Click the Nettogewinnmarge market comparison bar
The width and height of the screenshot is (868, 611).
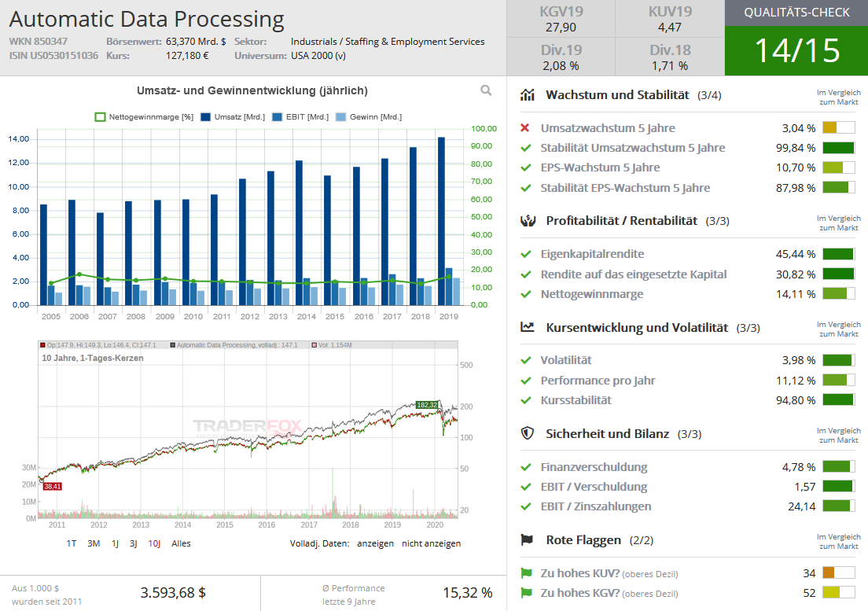[x=839, y=294]
